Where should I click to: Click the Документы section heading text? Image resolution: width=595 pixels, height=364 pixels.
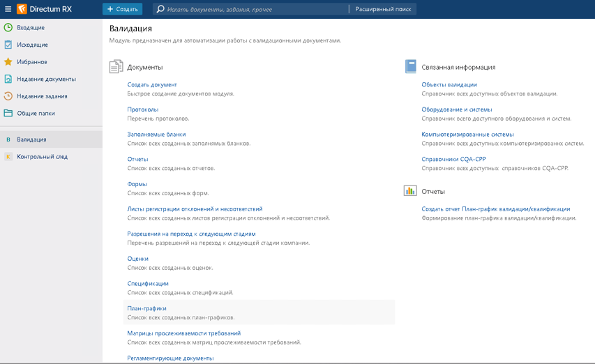point(145,67)
